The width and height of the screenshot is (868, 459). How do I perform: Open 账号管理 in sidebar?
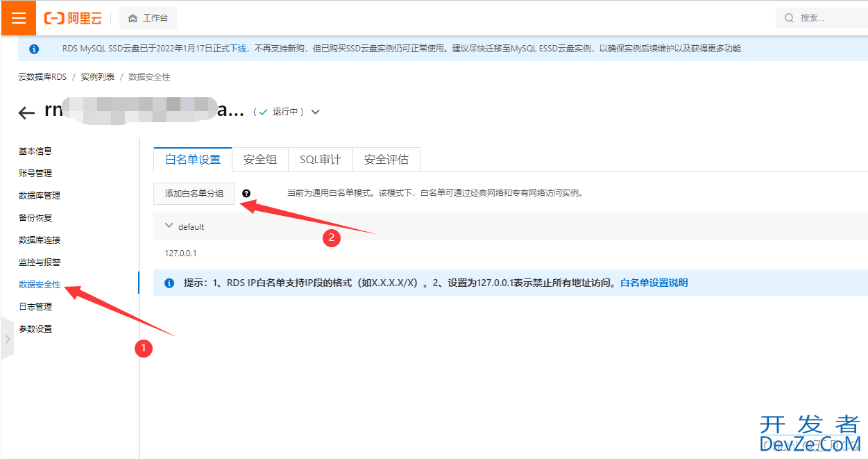(x=35, y=174)
